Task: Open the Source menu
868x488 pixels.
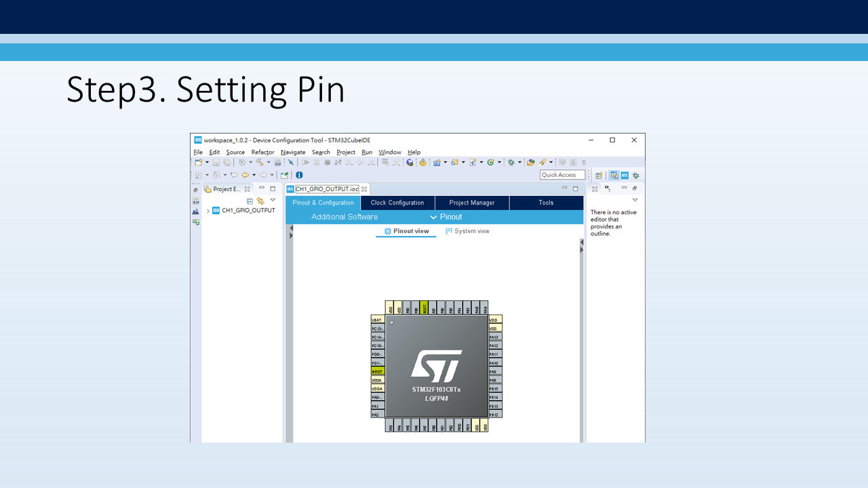Action: [235, 152]
